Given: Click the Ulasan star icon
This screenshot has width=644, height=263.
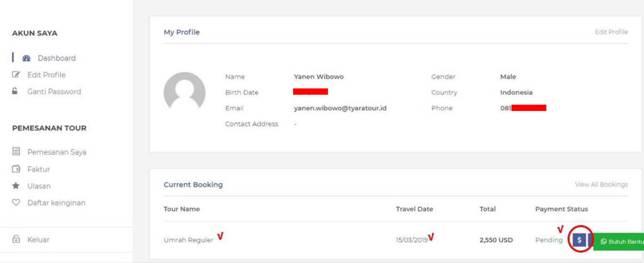Looking at the screenshot, I should pyautogui.click(x=16, y=186).
